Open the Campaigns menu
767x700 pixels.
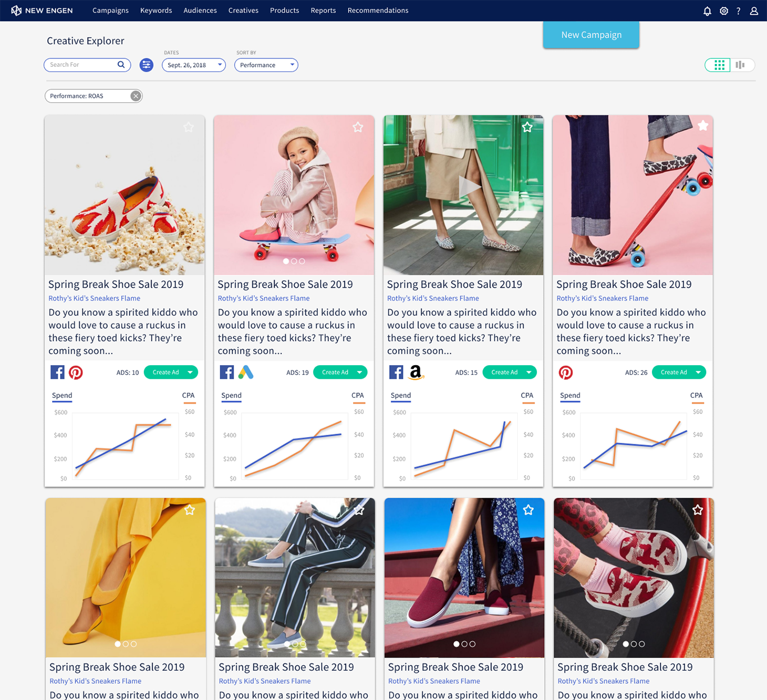coord(111,11)
